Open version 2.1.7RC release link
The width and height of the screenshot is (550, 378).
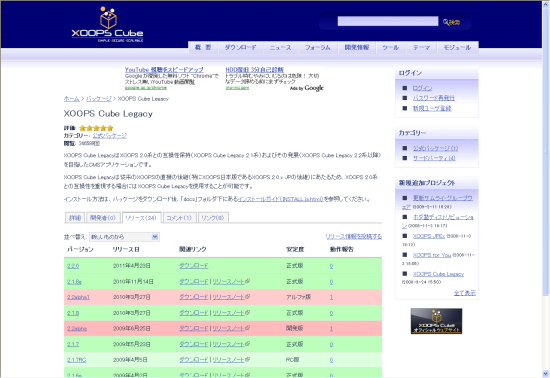pyautogui.click(x=76, y=360)
